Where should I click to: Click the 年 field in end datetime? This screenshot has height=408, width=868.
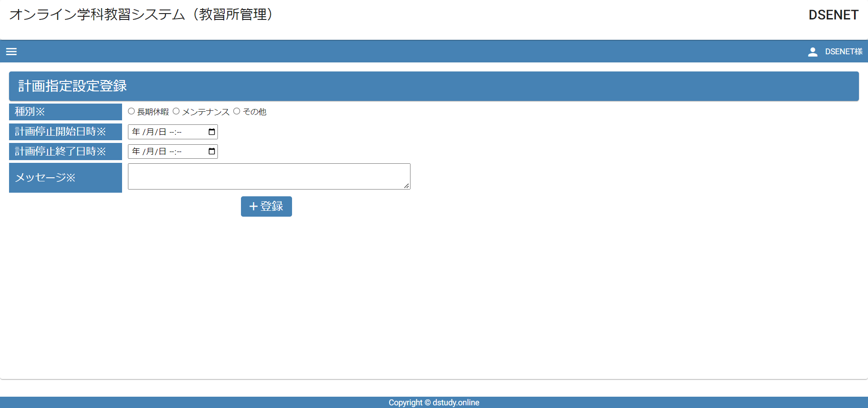(136, 152)
